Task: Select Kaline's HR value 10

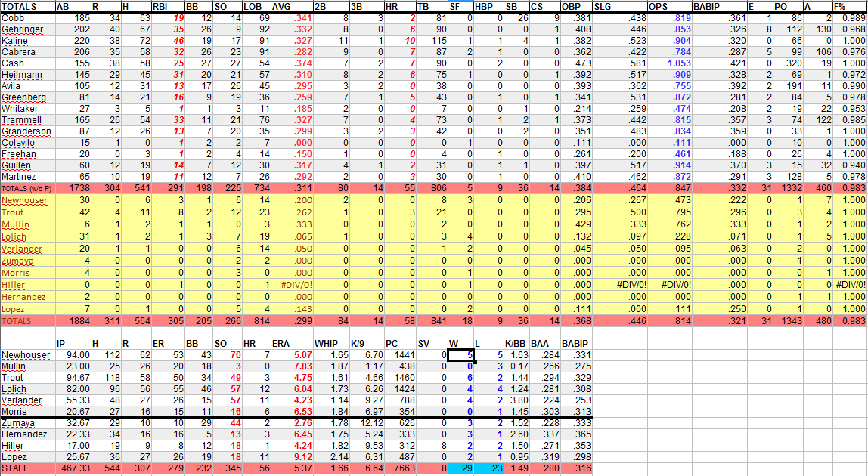Action: (x=400, y=41)
